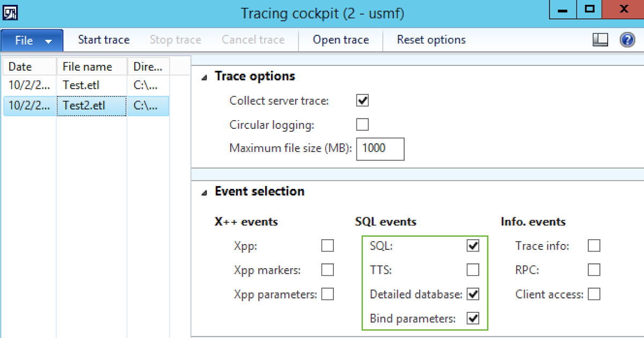Collapse the Event selection section

click(x=204, y=192)
